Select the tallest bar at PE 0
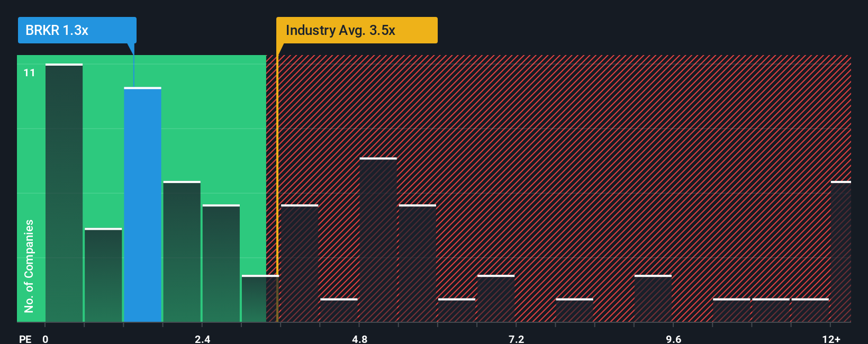The image size is (868, 344). (x=64, y=193)
